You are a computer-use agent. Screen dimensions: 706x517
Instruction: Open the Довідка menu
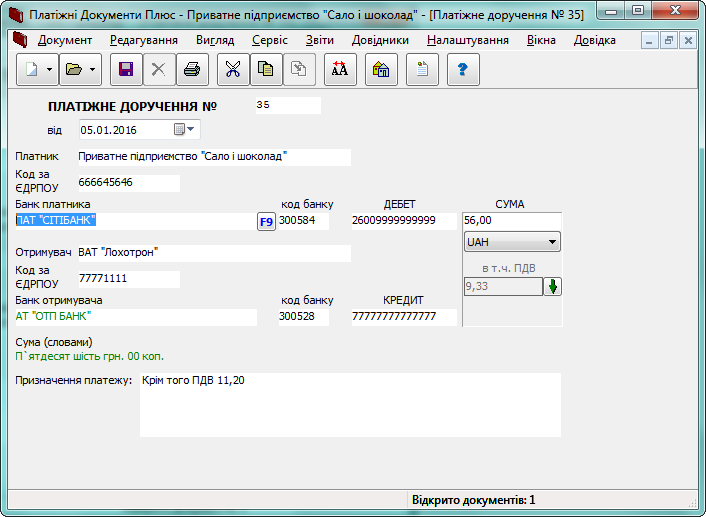click(x=594, y=40)
